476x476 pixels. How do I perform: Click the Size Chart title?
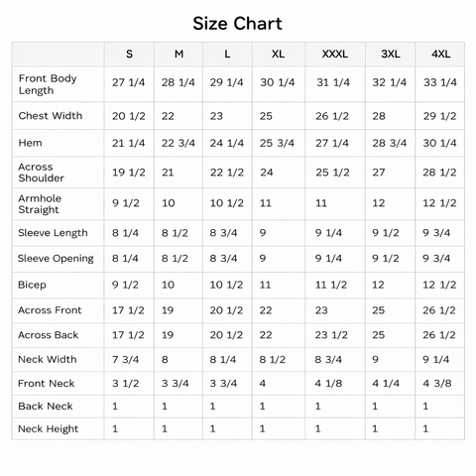(x=237, y=24)
